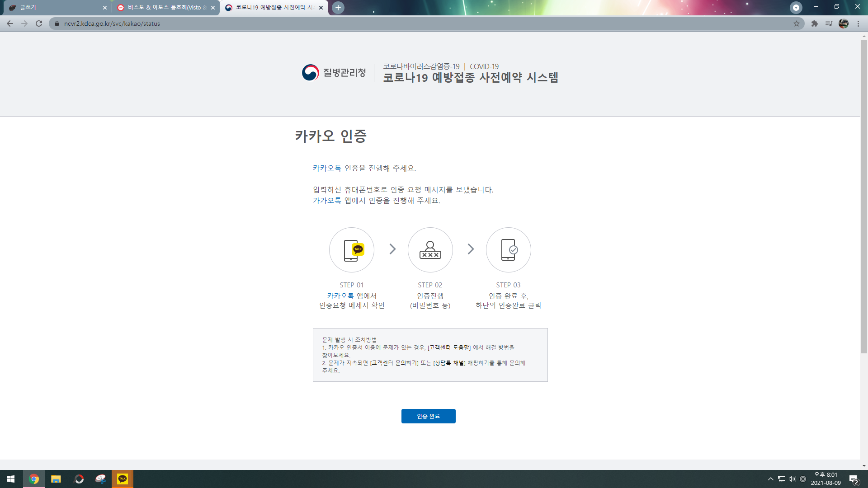Click the KakaoTalk phone icon in Step 01
This screenshot has height=488, width=868.
pos(352,250)
